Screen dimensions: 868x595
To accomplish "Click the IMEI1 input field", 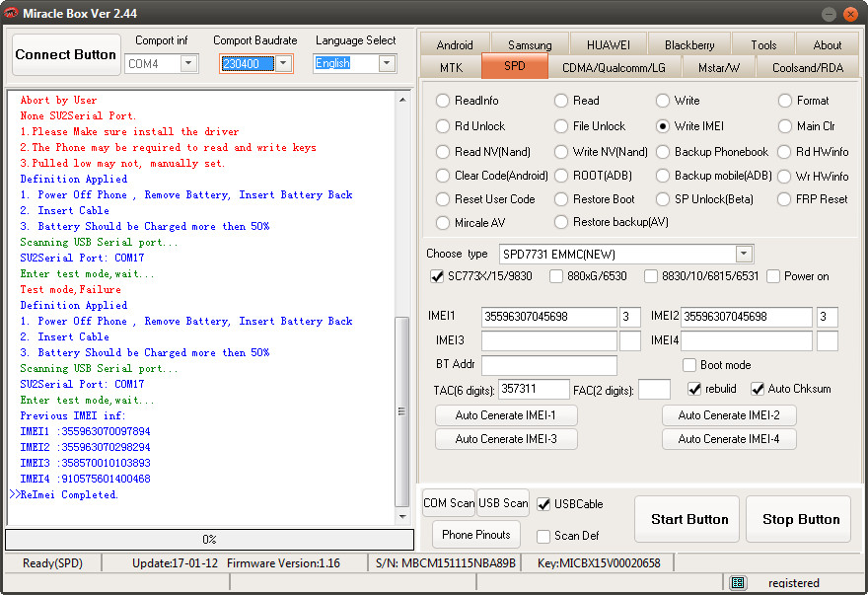I will point(549,317).
